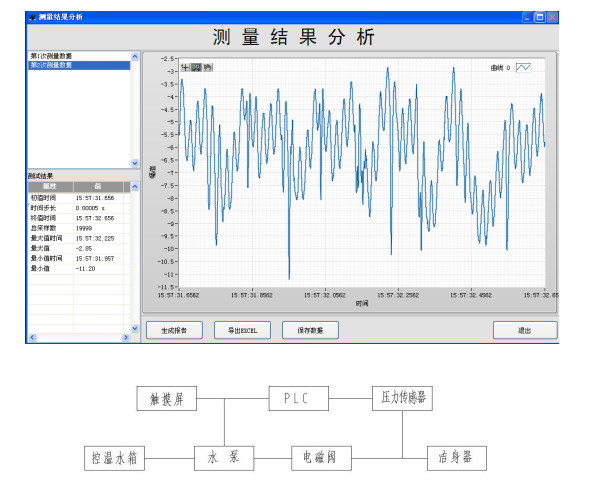Click up arrow of measurement list scrollbar
Screen dimensions: 589x487
(135, 56)
